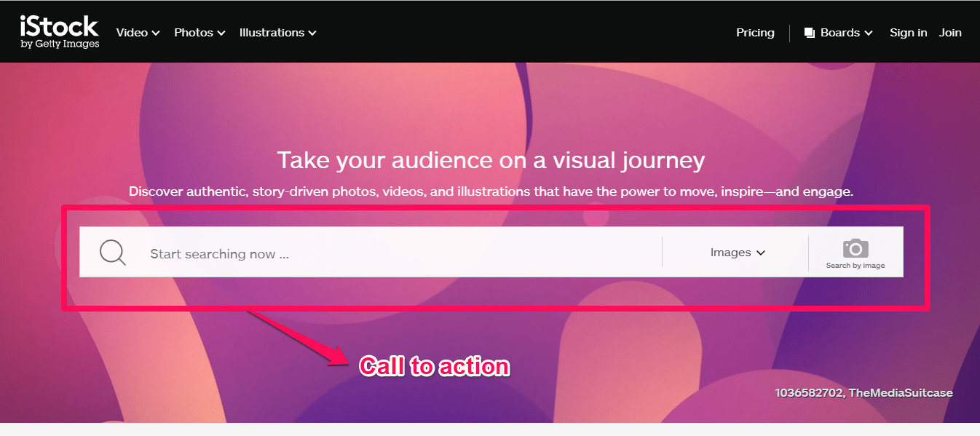Open the Photos navigation menu
Image resolution: width=980 pixels, height=436 pixels.
pos(193,33)
